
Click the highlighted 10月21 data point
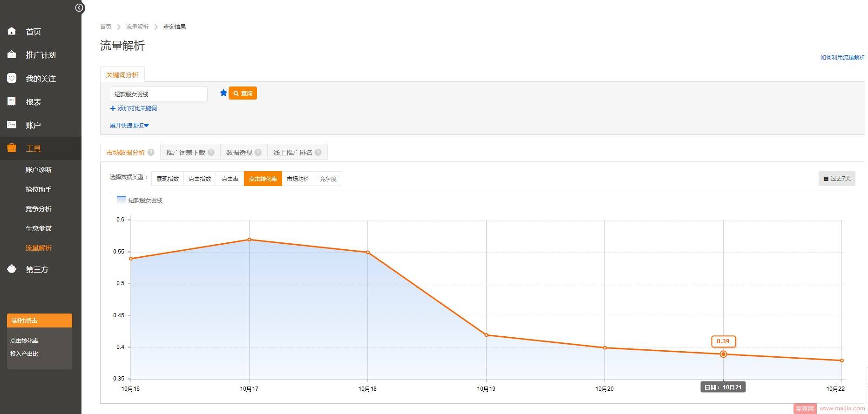tap(723, 354)
